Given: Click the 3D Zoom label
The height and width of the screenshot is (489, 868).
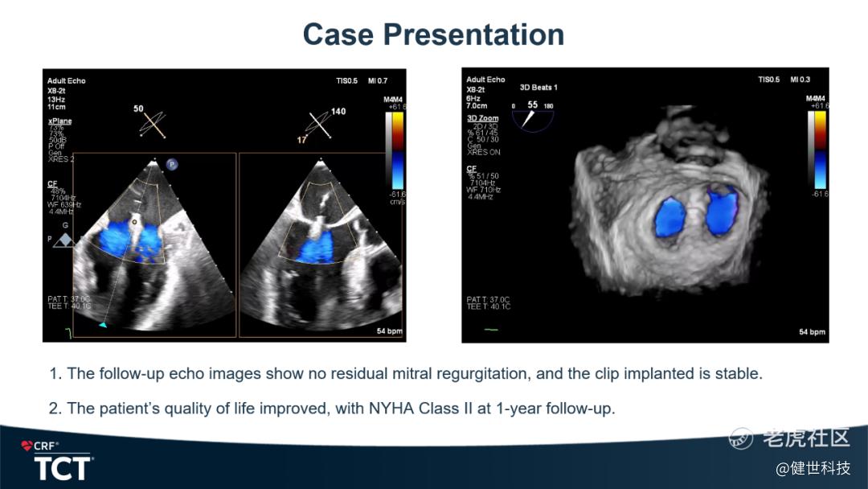Looking at the screenshot, I should [x=483, y=118].
